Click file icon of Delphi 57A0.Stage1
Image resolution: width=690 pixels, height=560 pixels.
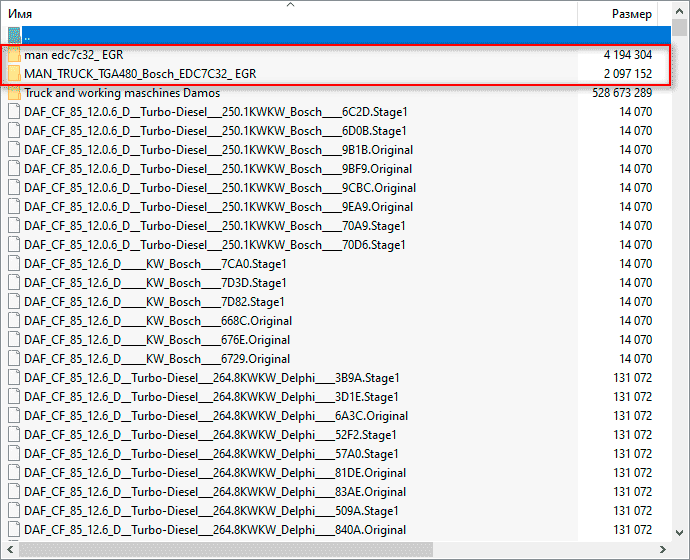(x=14, y=454)
